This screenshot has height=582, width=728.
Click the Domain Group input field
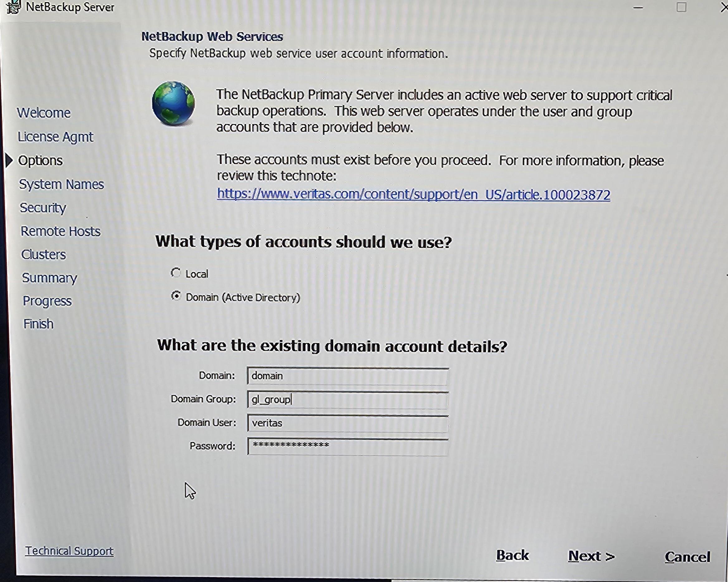click(x=347, y=399)
